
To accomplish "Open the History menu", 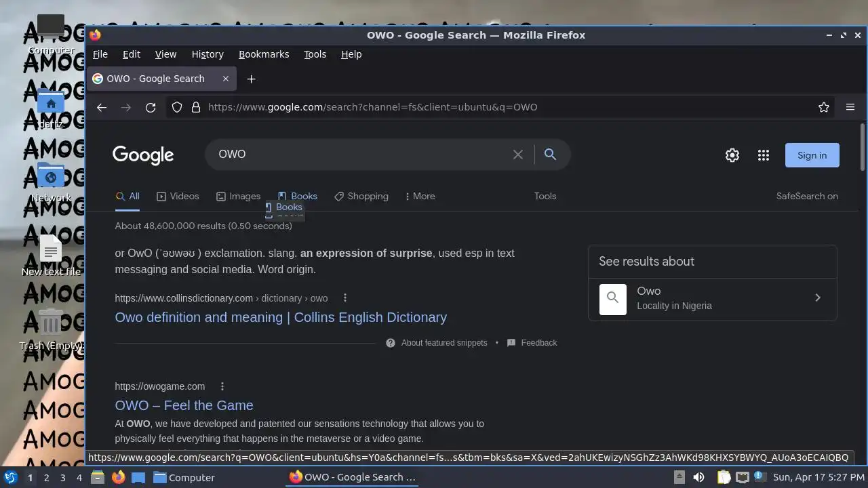I will click(x=208, y=54).
